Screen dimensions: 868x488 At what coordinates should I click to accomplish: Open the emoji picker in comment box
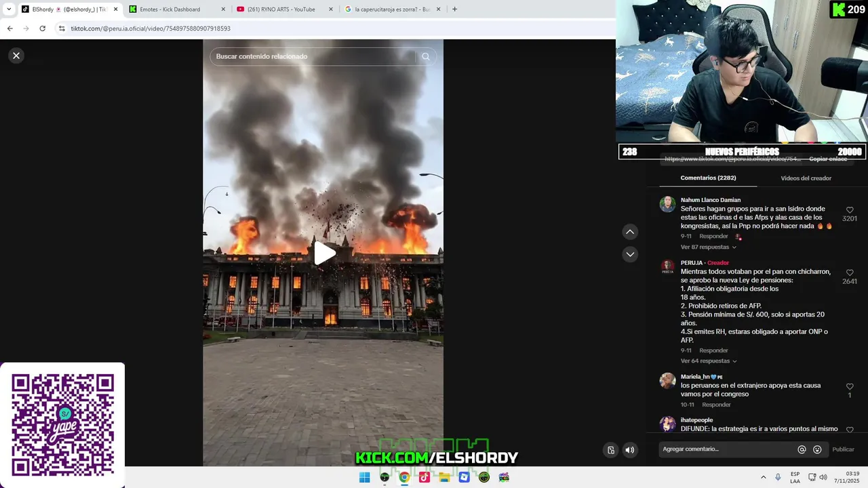click(817, 449)
